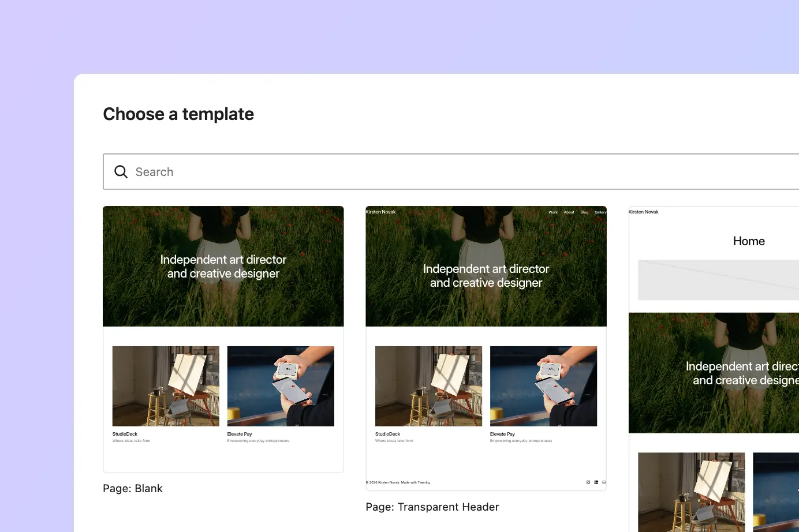Click the Elevate Pay project image
Image resolution: width=799 pixels, height=532 pixels.
coord(543,386)
